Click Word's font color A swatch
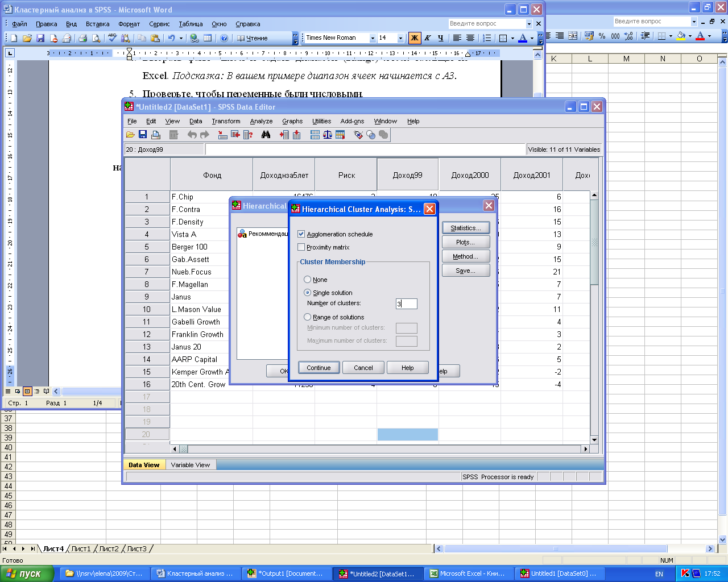The height and width of the screenshot is (582, 728). [523, 38]
